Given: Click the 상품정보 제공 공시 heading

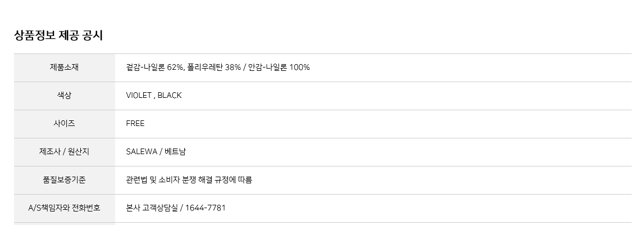Looking at the screenshot, I should coord(58,35).
